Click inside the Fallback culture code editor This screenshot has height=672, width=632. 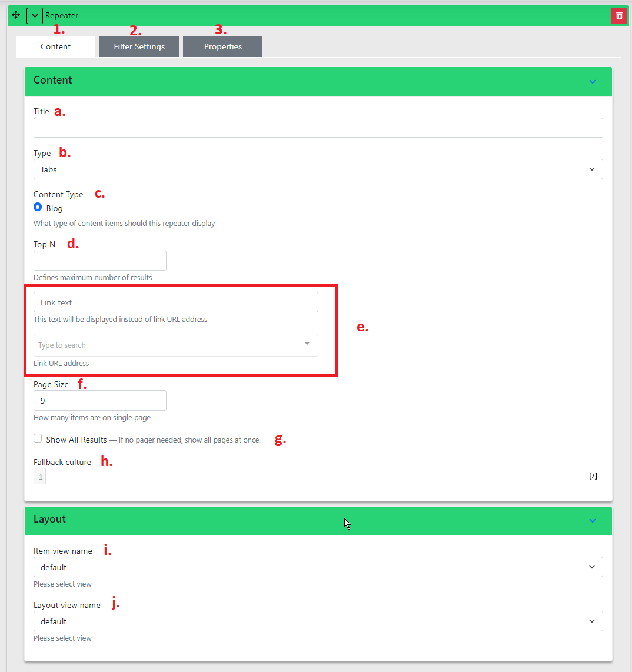[312, 476]
